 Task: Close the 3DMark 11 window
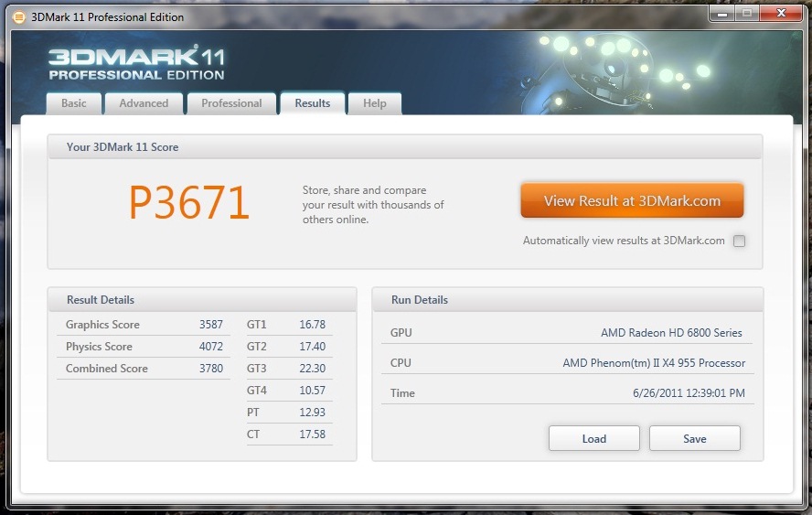pyautogui.click(x=781, y=14)
